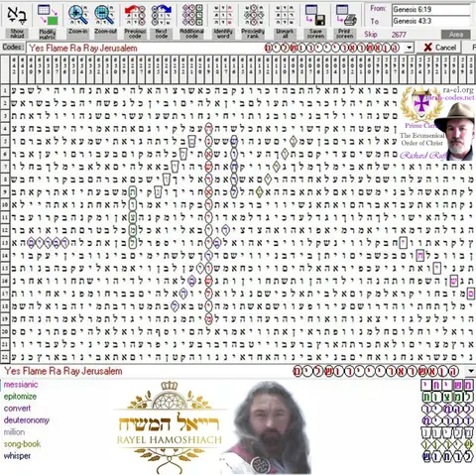
Task: Go to Previous code with red arrow icon
Action: (x=135, y=15)
